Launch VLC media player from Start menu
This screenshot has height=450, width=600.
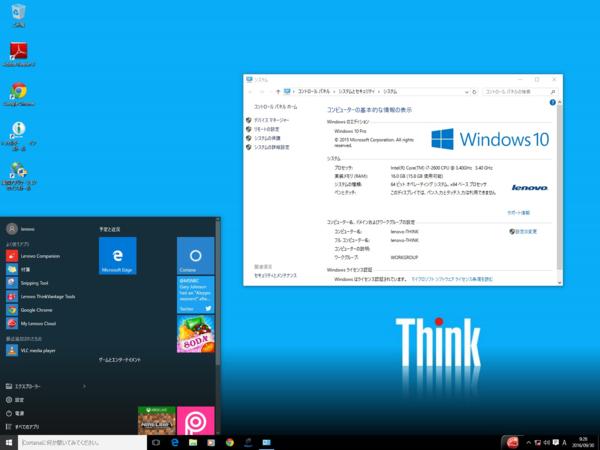click(x=31, y=350)
